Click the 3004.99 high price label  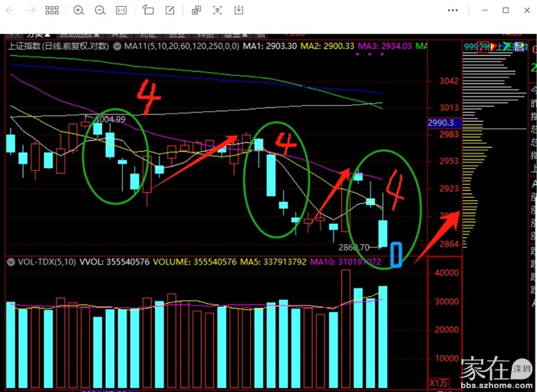[109, 120]
